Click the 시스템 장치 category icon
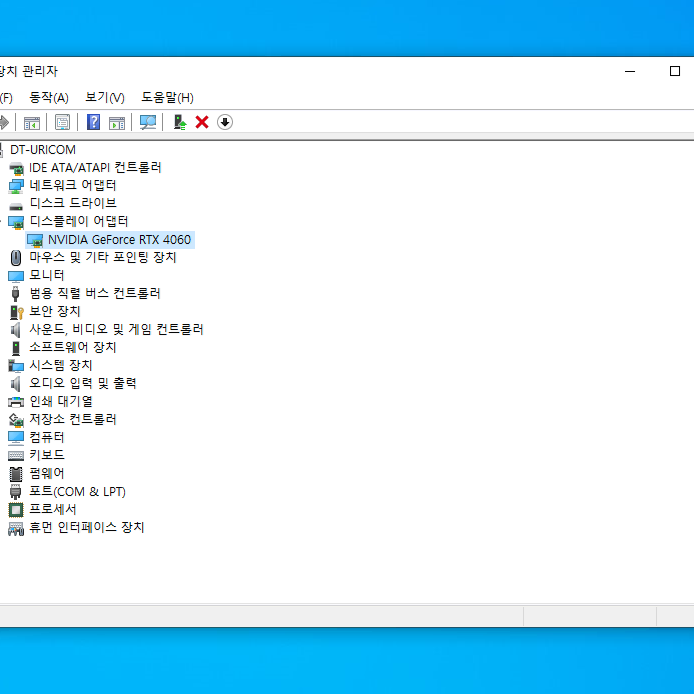The height and width of the screenshot is (694, 694). click(16, 366)
